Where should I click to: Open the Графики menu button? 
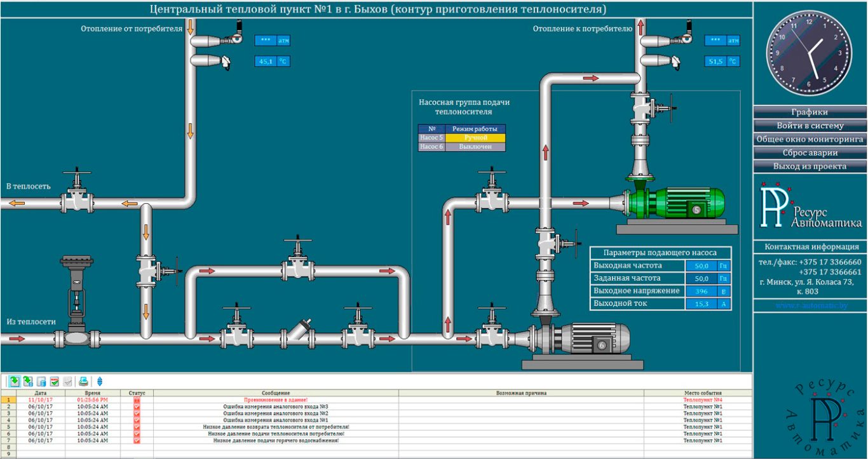point(810,112)
